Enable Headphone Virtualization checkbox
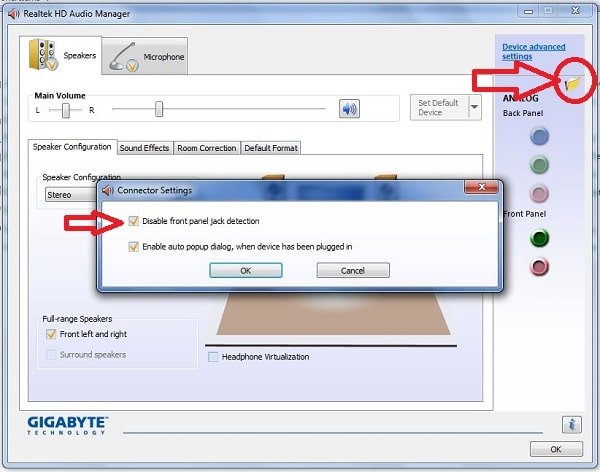 pyautogui.click(x=213, y=356)
